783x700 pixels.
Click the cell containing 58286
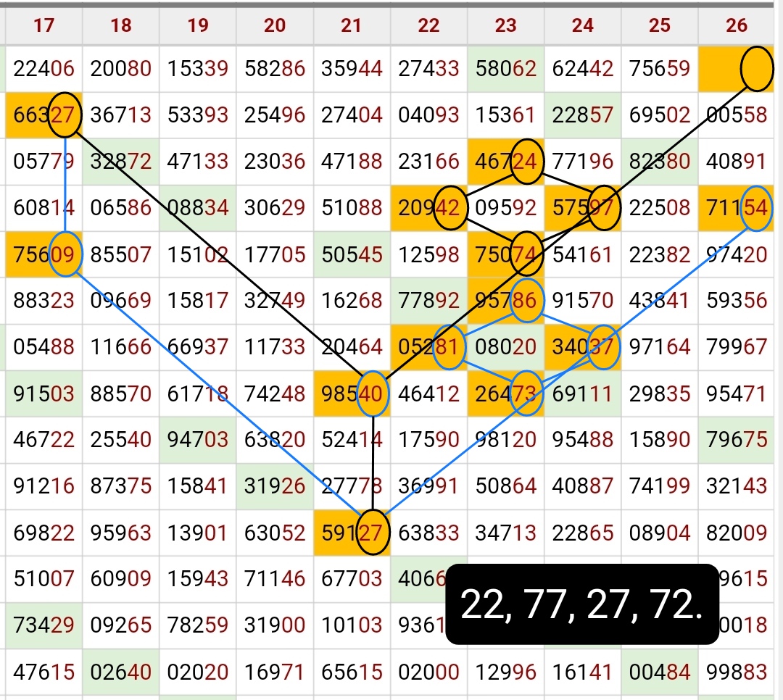275,69
